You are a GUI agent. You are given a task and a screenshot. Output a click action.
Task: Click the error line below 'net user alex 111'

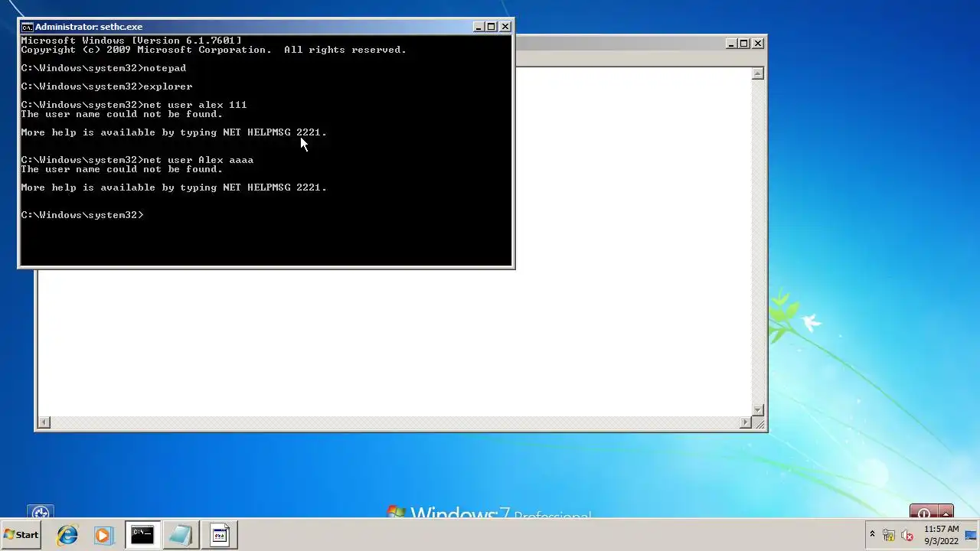(x=122, y=114)
